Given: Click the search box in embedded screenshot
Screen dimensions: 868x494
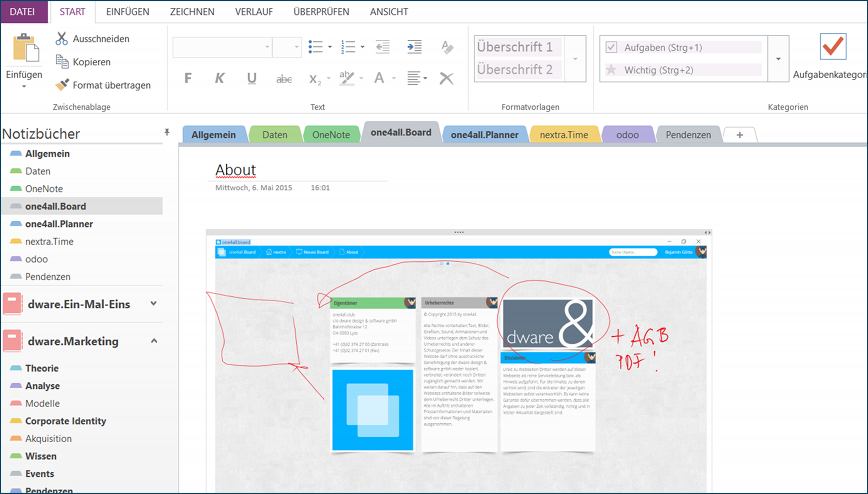Looking at the screenshot, I should (633, 252).
